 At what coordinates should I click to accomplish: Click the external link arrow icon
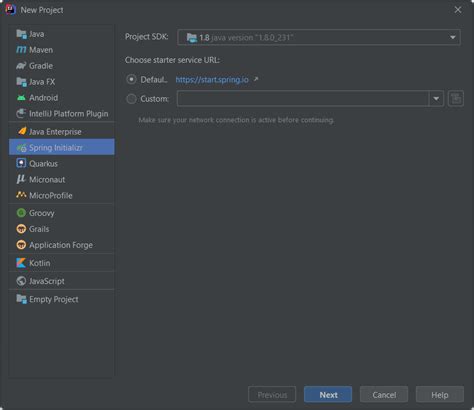256,79
